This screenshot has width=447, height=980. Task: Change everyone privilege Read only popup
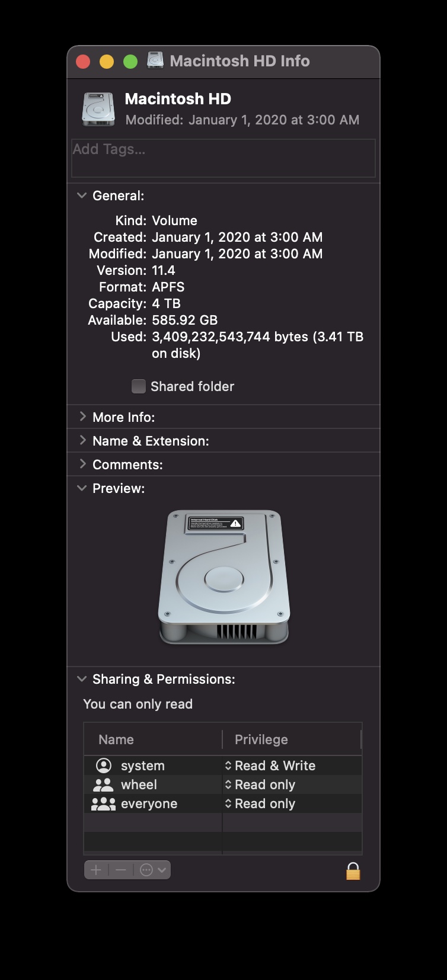(260, 803)
